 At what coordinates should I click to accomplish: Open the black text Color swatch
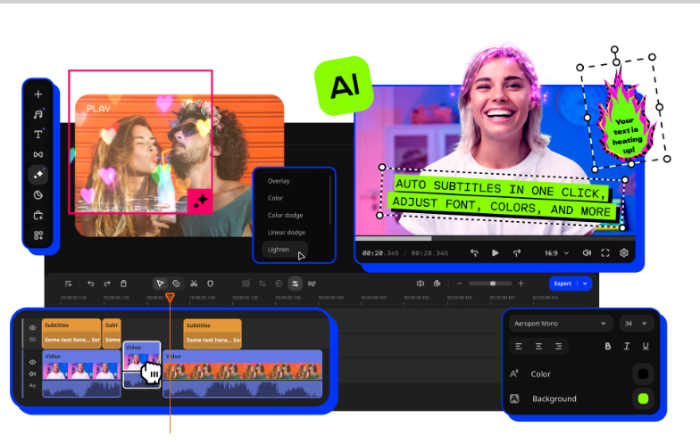(x=643, y=374)
